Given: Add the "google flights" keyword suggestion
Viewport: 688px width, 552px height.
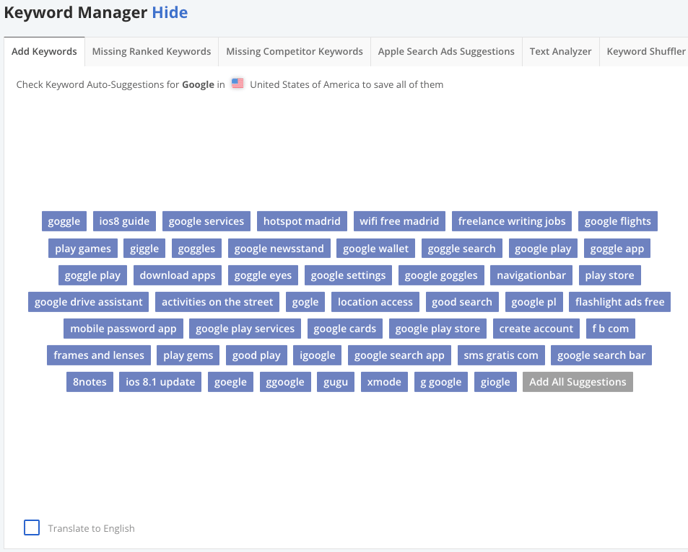Looking at the screenshot, I should (617, 221).
